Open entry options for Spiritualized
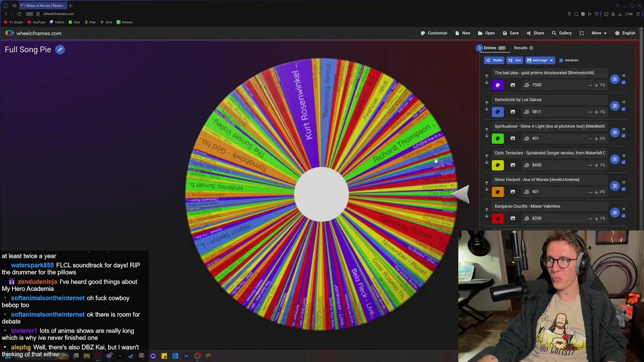The height and width of the screenshot is (362, 644). (x=614, y=132)
